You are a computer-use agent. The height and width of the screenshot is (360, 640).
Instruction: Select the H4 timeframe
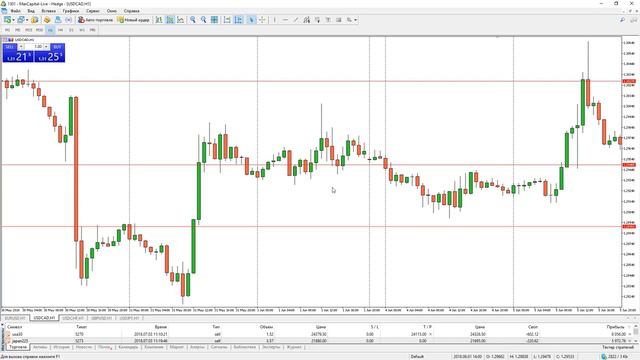60,30
